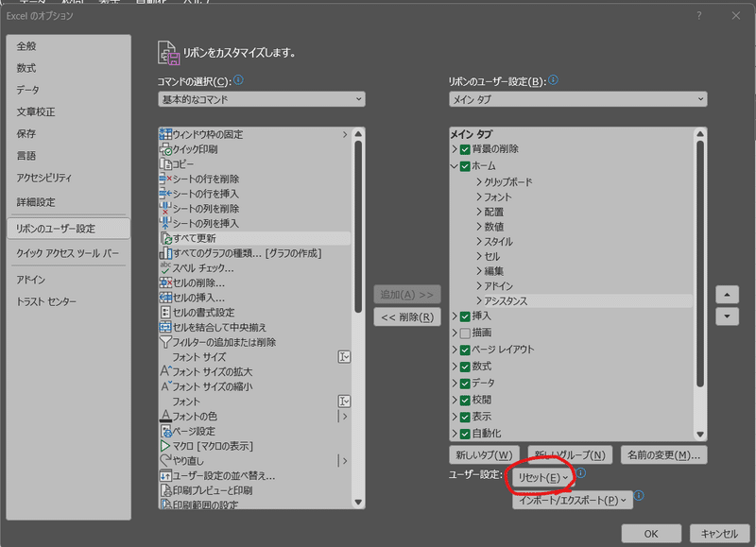
Task: Uncheck the ページ レイアウト checkbox
Action: [x=465, y=350]
